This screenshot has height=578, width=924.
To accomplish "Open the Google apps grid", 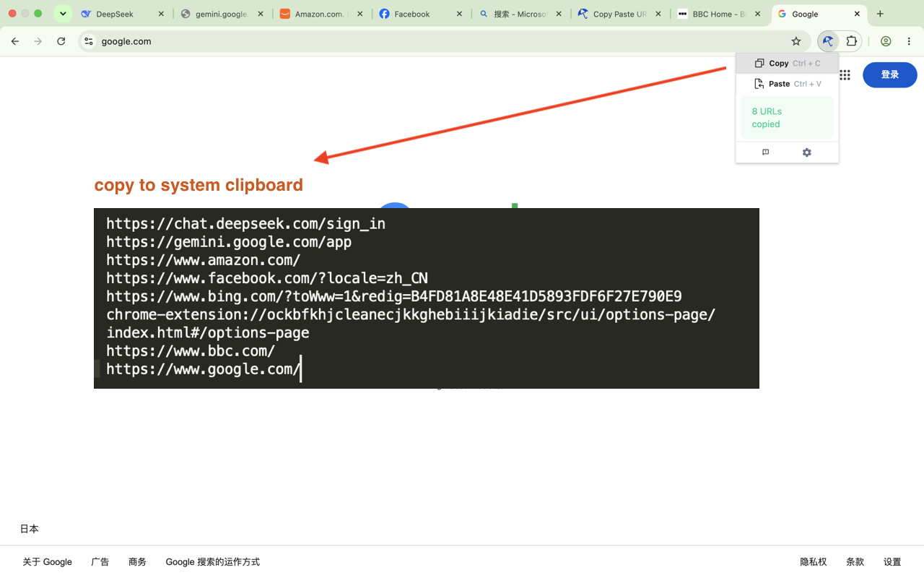I will tap(845, 75).
